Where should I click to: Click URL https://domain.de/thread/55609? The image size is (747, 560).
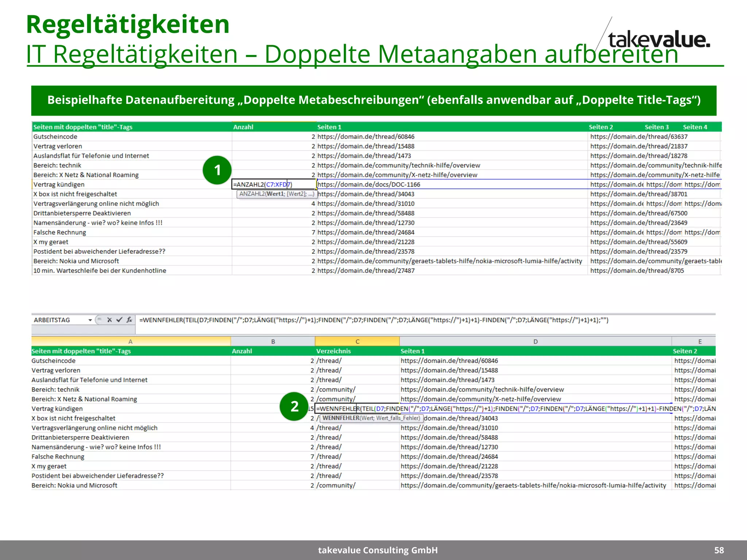tap(639, 242)
